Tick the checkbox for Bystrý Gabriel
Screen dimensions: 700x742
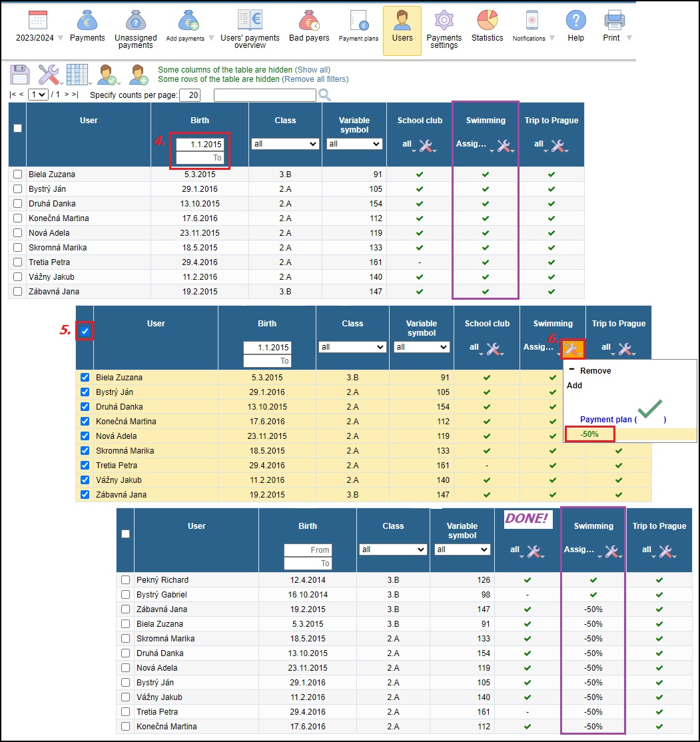(x=125, y=594)
